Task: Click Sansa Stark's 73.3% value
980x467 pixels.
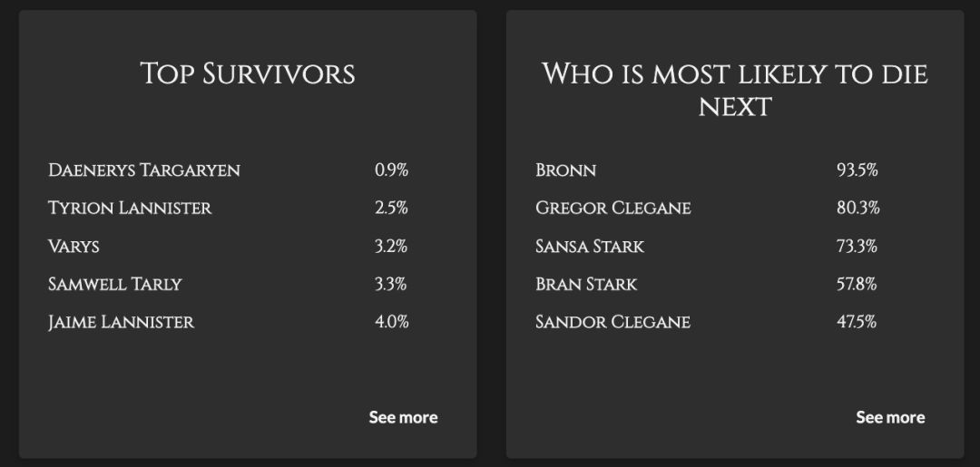Action: click(x=857, y=247)
